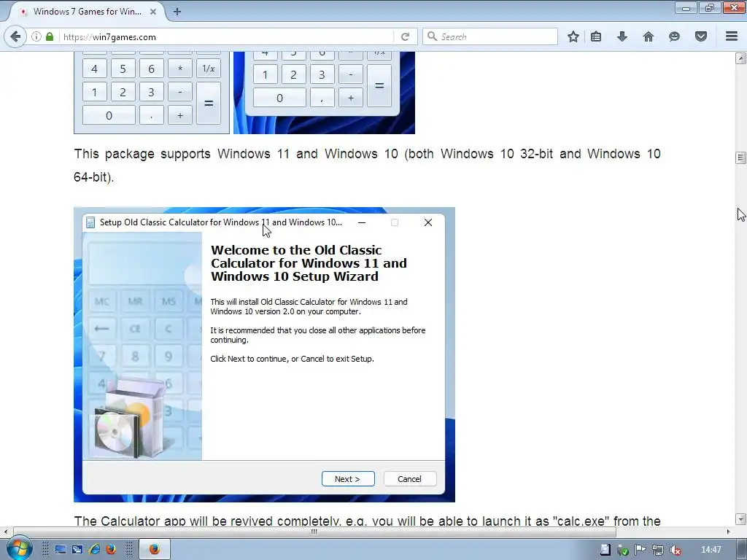Screen dimensions: 747x560
Task: Click the site information icon in address bar
Action: pyautogui.click(x=36, y=36)
